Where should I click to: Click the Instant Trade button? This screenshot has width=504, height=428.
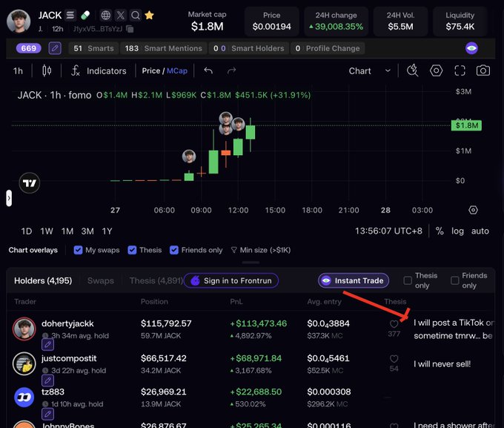(x=354, y=280)
